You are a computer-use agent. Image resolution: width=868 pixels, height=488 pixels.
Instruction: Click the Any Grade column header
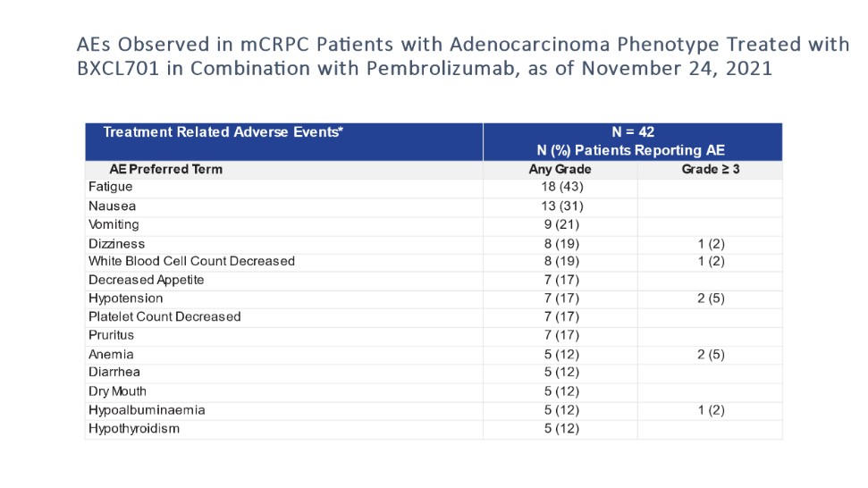560,169
